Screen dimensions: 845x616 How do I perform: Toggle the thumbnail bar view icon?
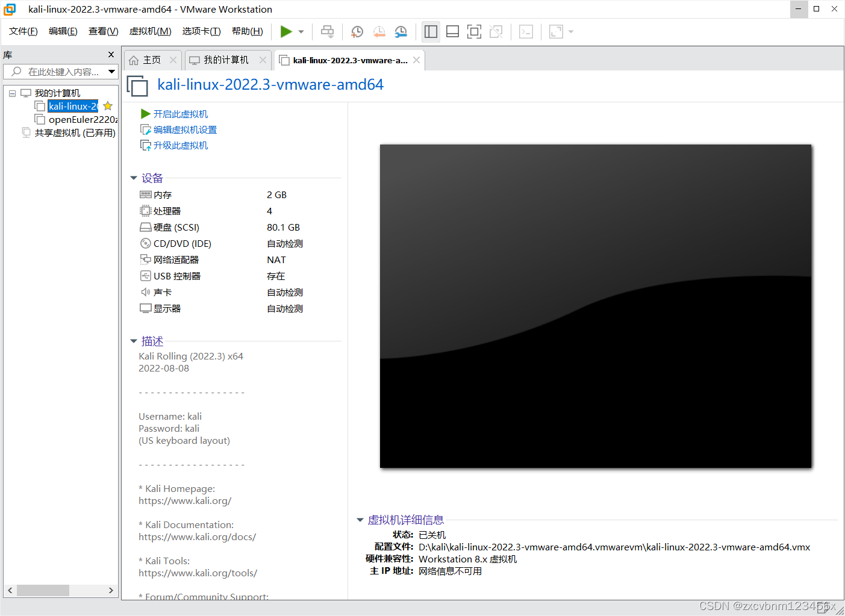pyautogui.click(x=452, y=31)
